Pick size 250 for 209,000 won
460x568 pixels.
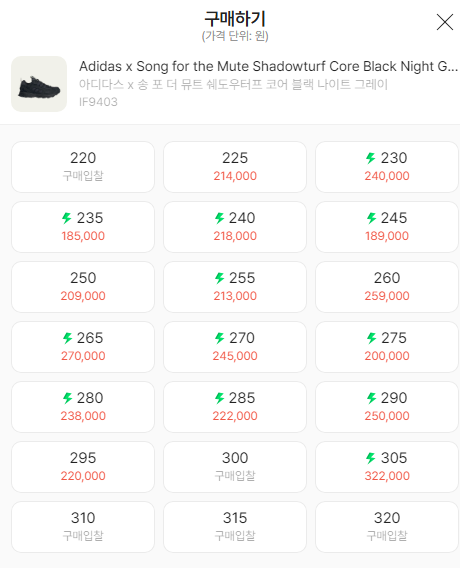[x=83, y=287]
